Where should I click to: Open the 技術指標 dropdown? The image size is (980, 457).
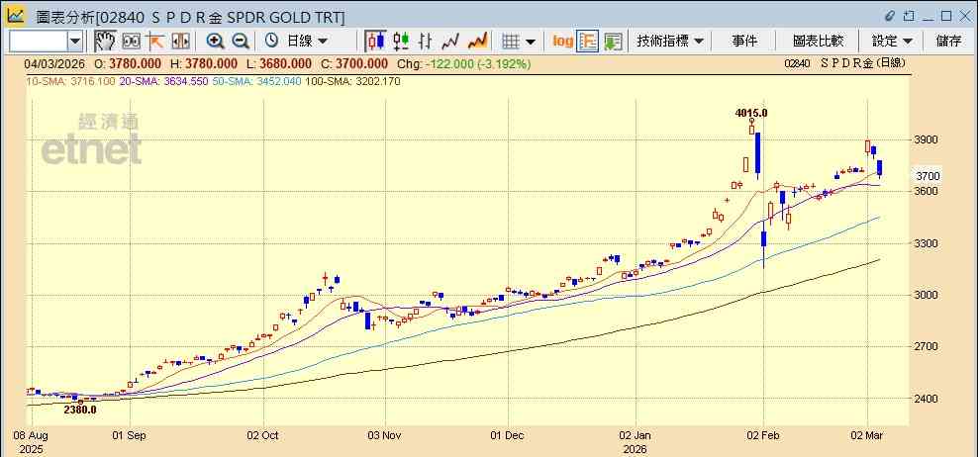tap(670, 42)
